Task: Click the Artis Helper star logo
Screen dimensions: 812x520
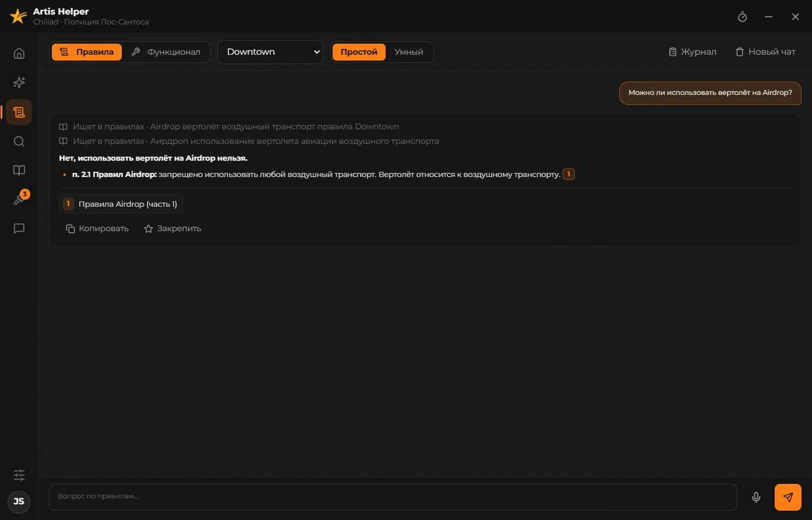Action: click(x=18, y=16)
